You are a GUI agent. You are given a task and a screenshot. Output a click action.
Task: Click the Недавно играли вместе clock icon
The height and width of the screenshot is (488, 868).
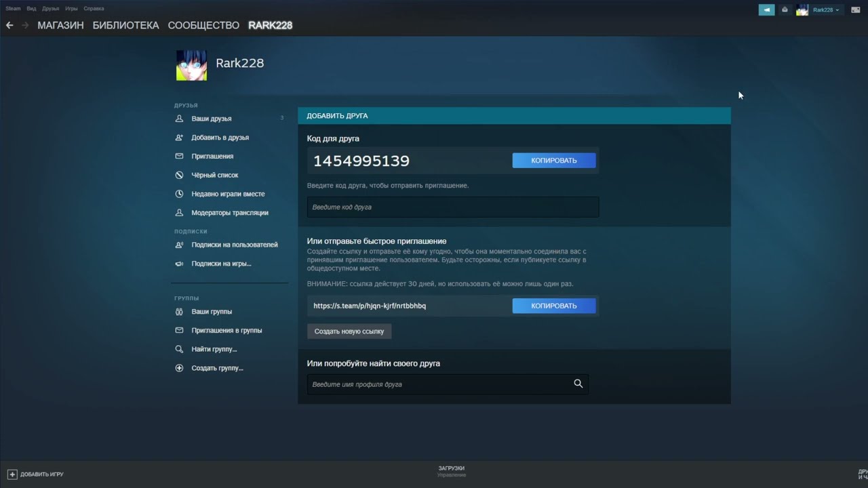179,194
